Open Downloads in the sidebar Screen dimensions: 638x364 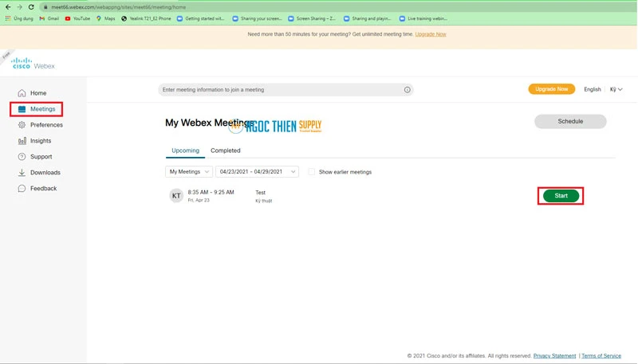(x=45, y=172)
